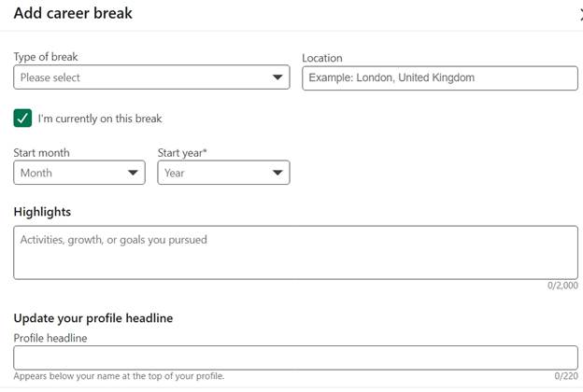Click into the Highlights text area

click(295, 252)
